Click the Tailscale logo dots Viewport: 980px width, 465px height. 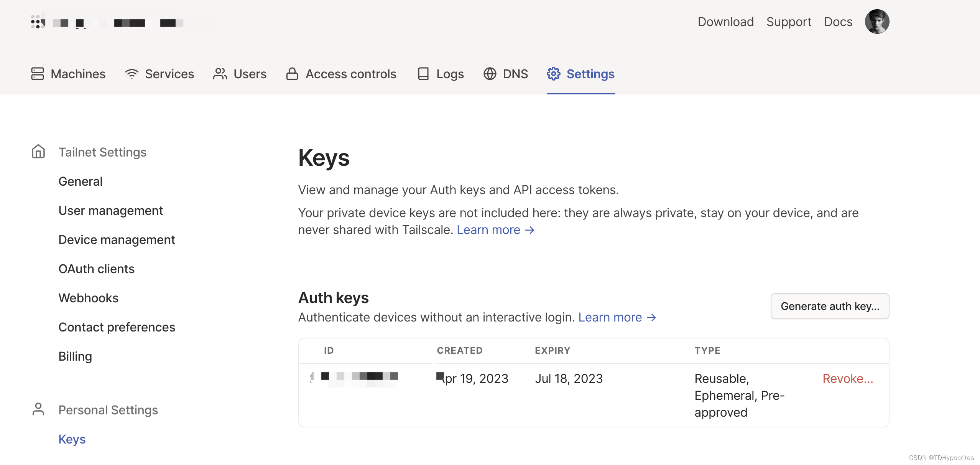38,22
